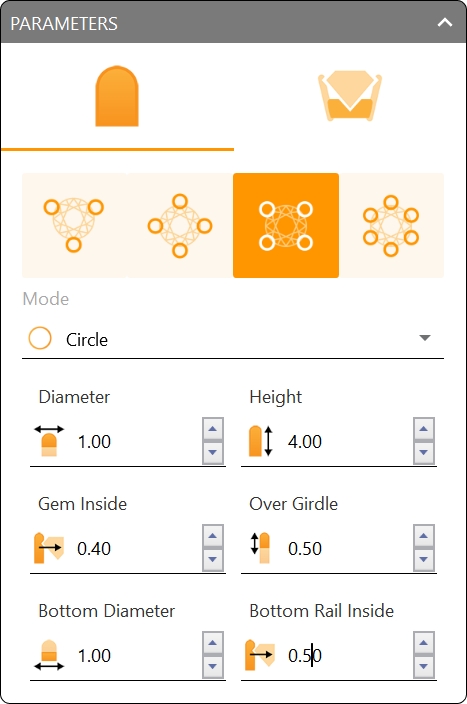Screen dimensions: 467x704
Task: Increase the Bottom Diameter value
Action: 213,643
